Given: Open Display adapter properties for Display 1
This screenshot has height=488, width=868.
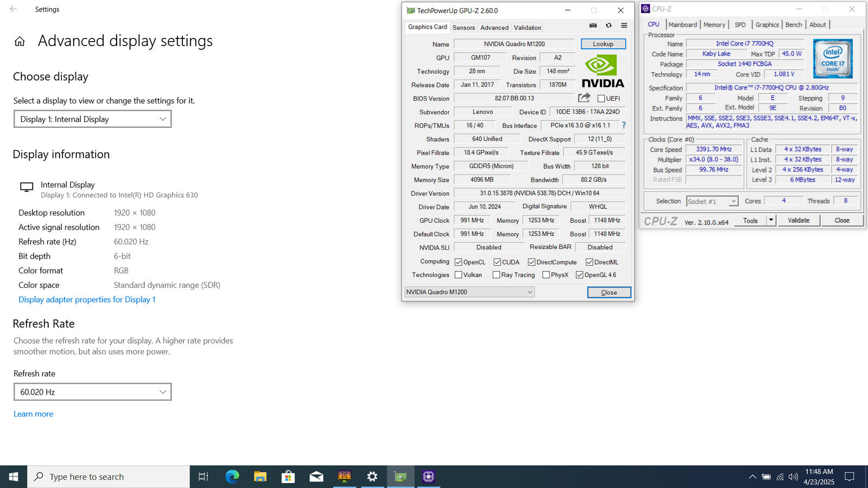Looking at the screenshot, I should (x=87, y=299).
